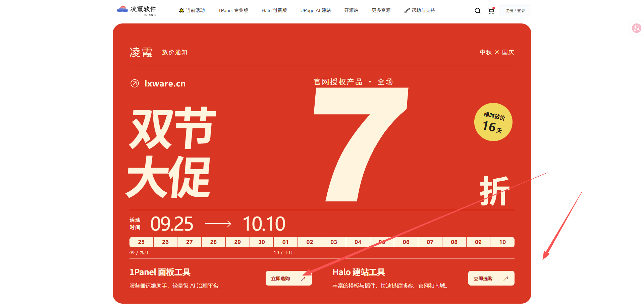Click the 10 / 十月 month label
The image size is (644, 308).
(x=283, y=253)
